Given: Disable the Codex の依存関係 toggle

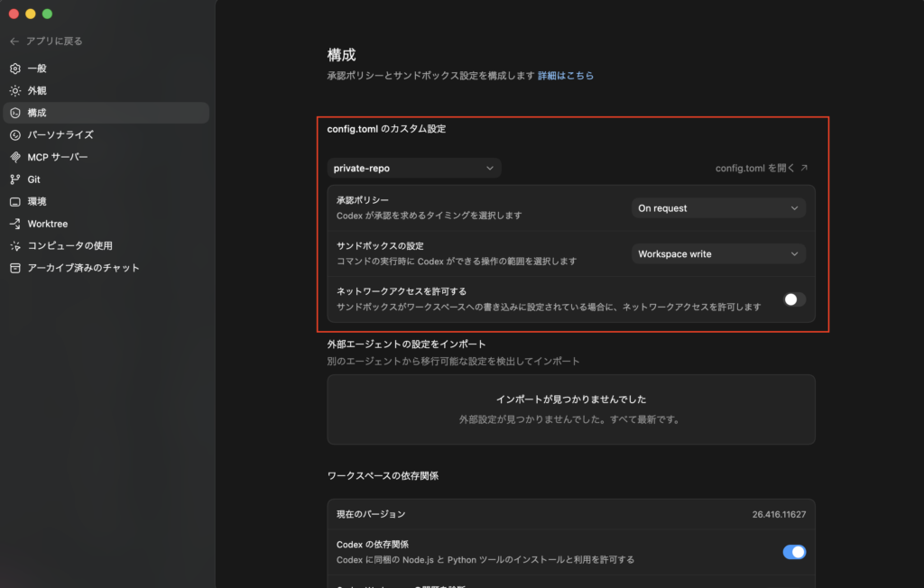Looking at the screenshot, I should coord(794,552).
